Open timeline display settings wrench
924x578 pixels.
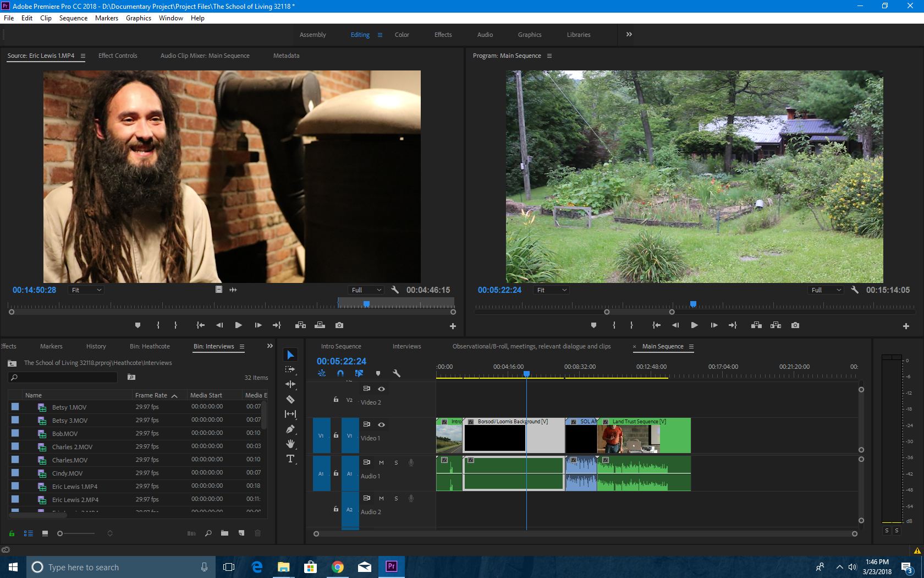[397, 373]
